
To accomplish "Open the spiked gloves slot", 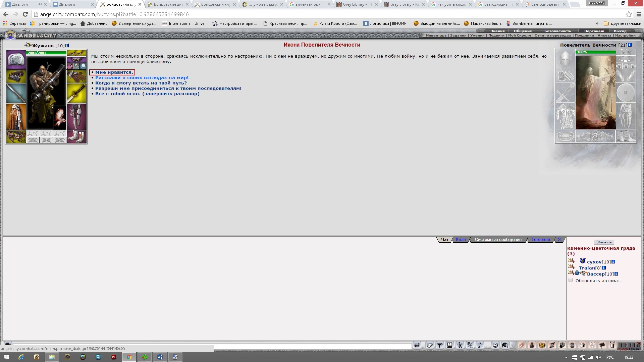I will tap(76, 76).
